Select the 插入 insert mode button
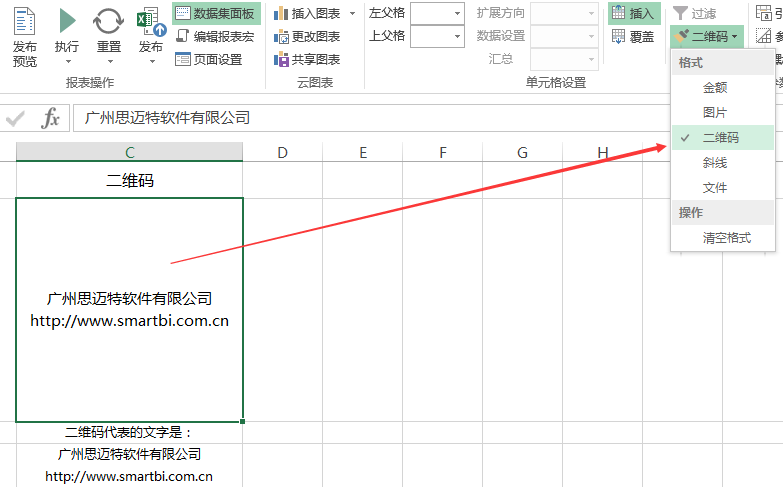Image resolution: width=783 pixels, height=487 pixels. click(634, 13)
